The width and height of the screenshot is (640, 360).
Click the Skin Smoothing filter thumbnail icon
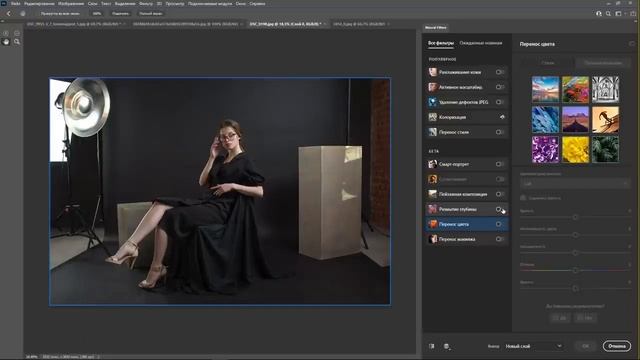[x=433, y=72]
